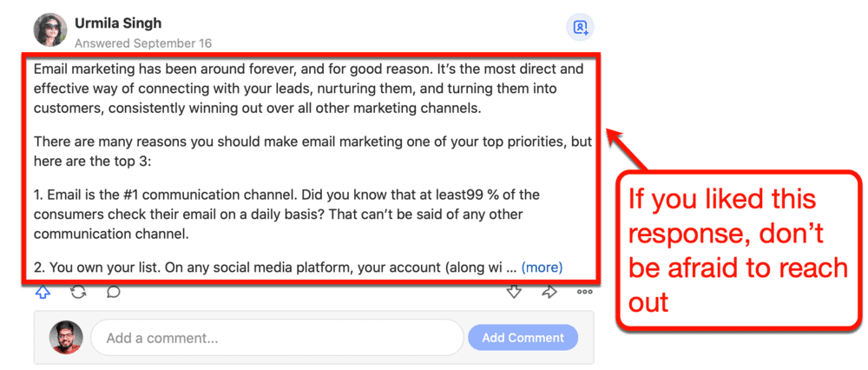The image size is (868, 370).
Task: Downvote the answer with down arrow
Action: coord(514,292)
